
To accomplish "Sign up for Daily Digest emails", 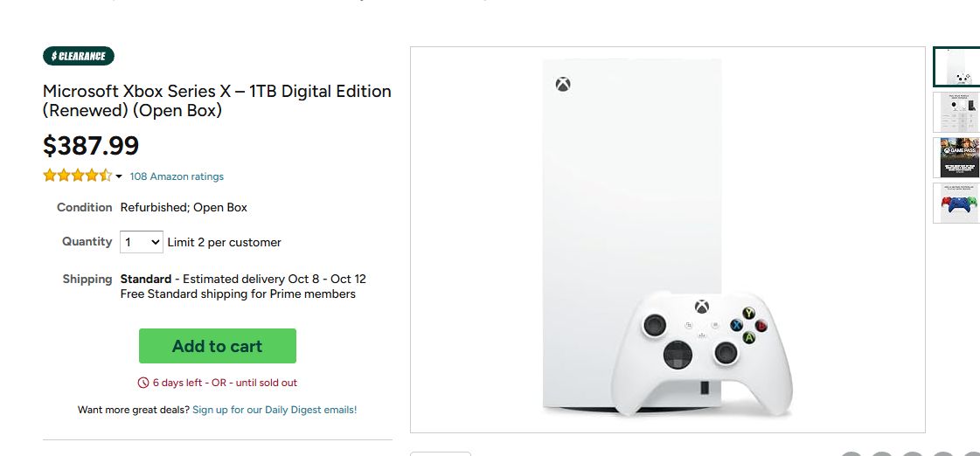I will coord(275,410).
